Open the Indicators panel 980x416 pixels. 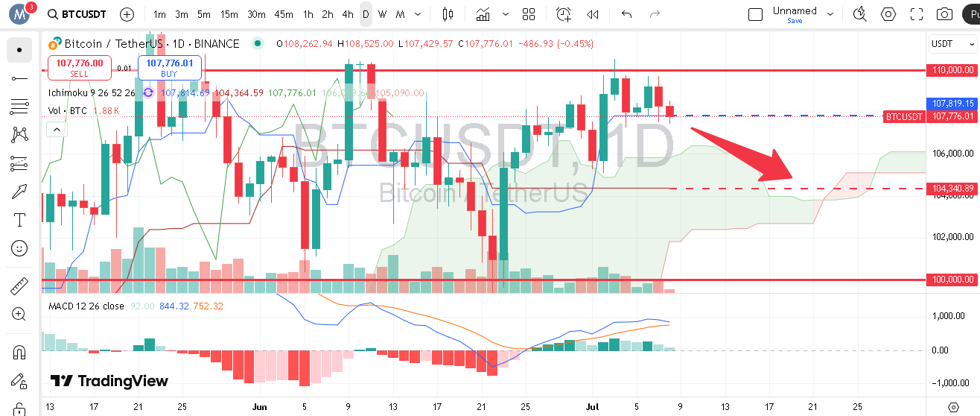tap(483, 14)
